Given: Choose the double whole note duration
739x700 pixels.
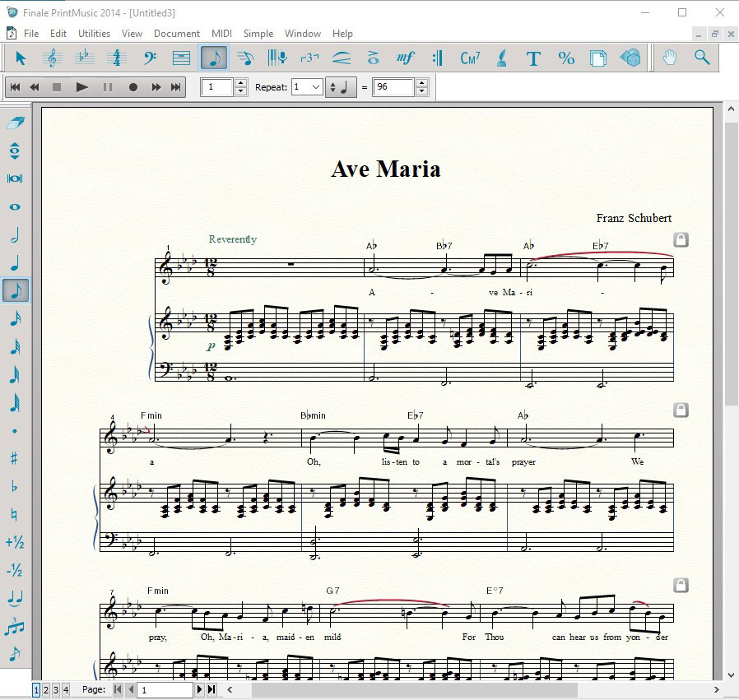Looking at the screenshot, I should 16,178.
